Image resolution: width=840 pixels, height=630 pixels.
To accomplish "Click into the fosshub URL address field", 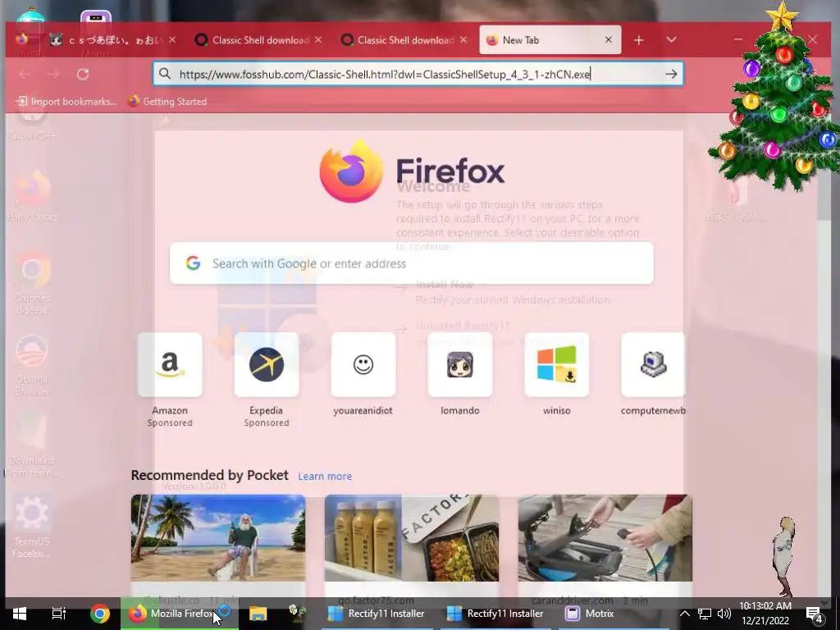I will click(418, 74).
